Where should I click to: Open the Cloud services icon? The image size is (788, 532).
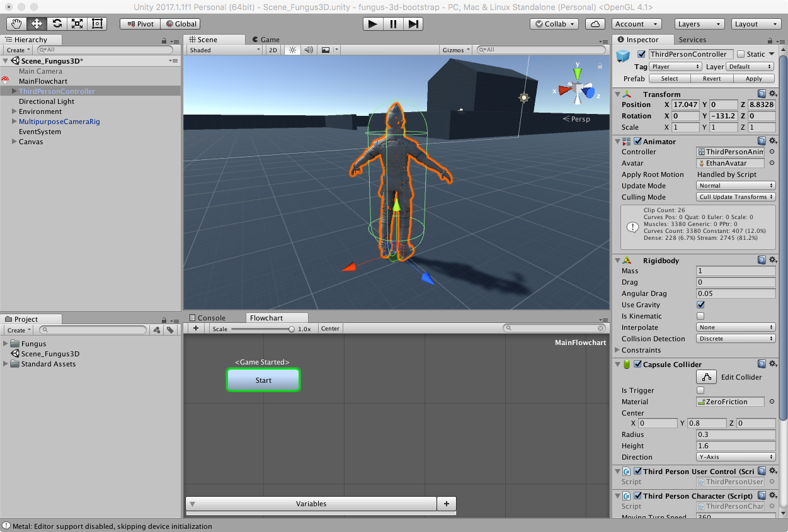[595, 24]
